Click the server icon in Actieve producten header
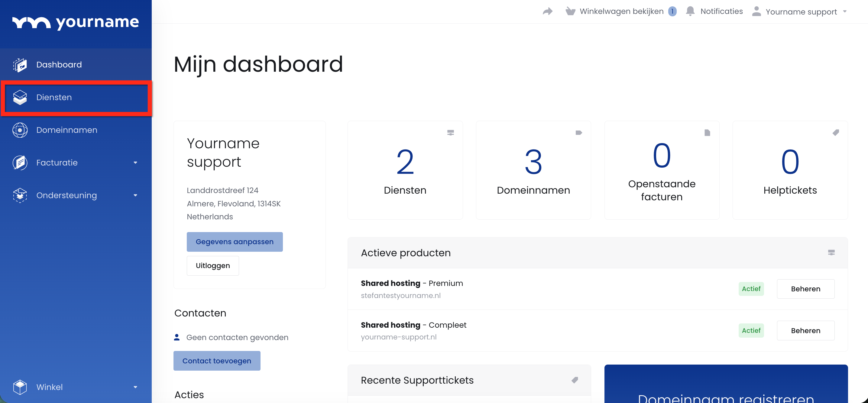This screenshot has height=403, width=868. click(831, 253)
